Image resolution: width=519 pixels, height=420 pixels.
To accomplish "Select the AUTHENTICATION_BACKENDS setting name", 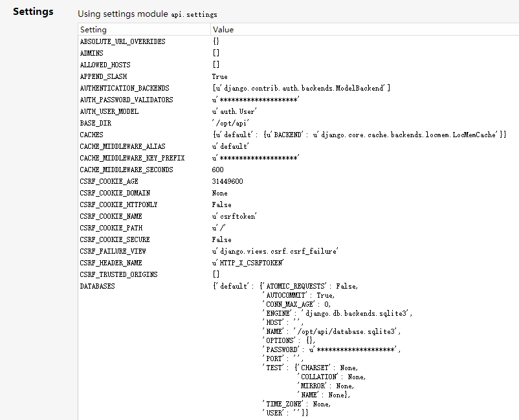I will (124, 88).
